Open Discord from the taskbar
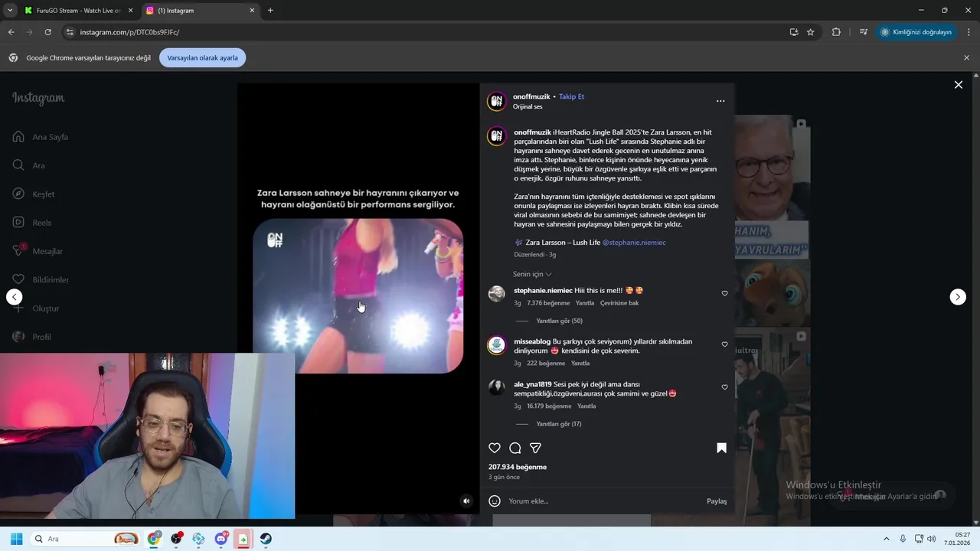 (221, 539)
